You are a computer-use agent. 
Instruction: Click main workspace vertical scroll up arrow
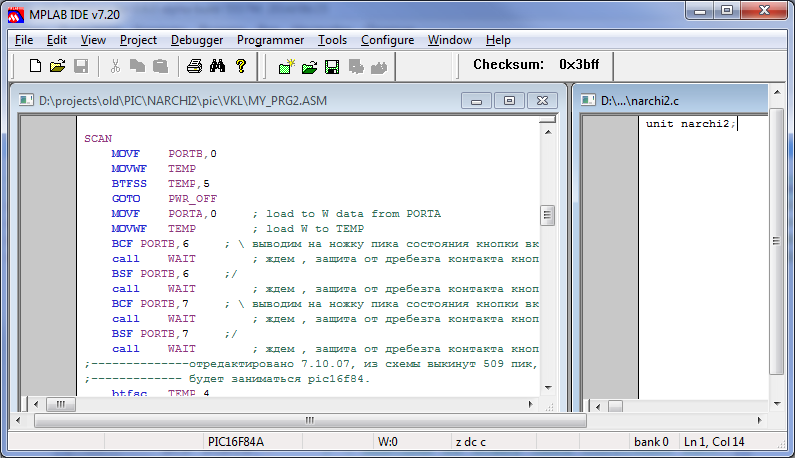pyautogui.click(x=777, y=92)
